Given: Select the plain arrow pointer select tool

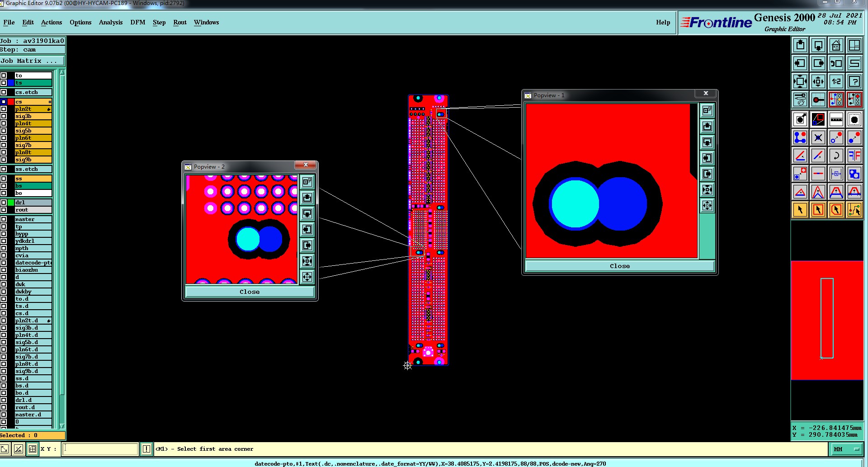Looking at the screenshot, I should (x=800, y=210).
